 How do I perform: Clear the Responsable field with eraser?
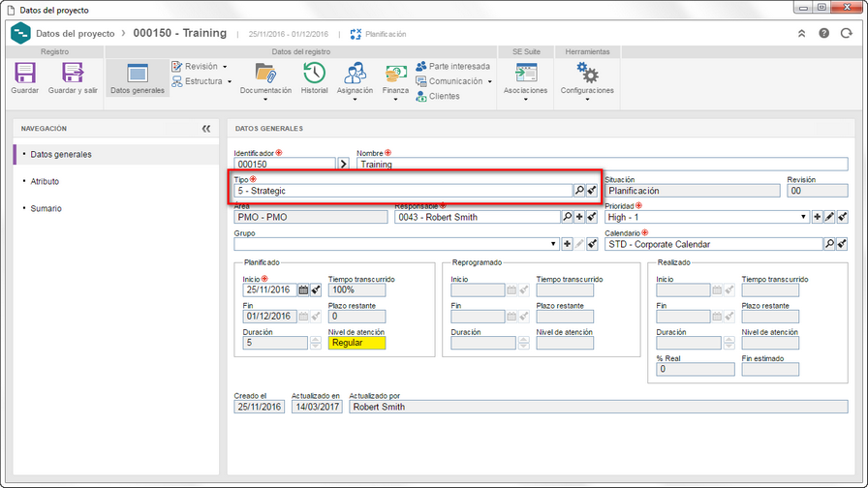592,217
